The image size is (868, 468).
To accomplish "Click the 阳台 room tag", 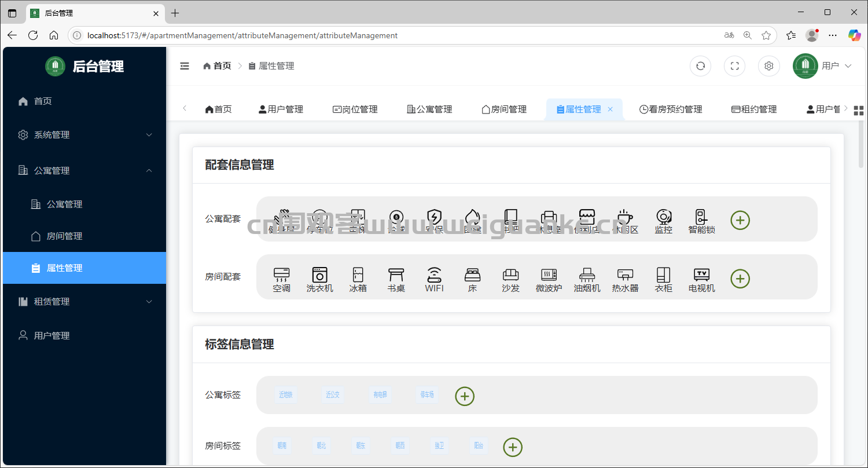I will [x=479, y=446].
